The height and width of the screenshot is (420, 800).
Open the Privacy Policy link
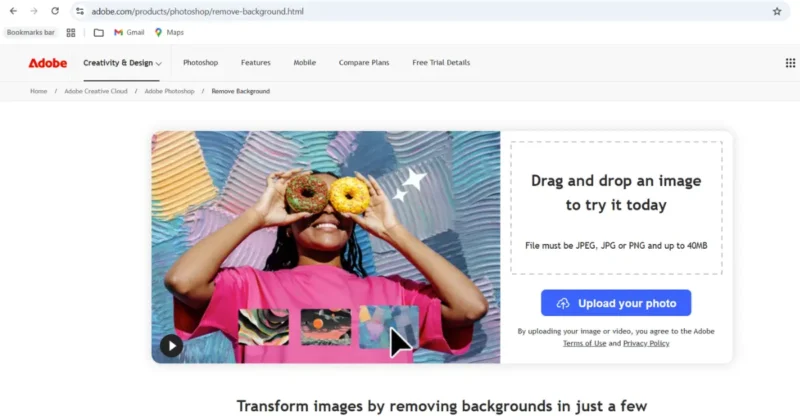(x=646, y=343)
